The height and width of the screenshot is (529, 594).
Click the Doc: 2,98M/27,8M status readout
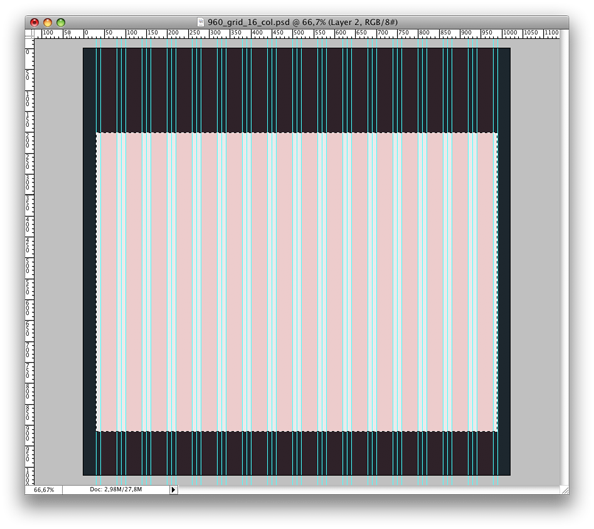pyautogui.click(x=116, y=490)
